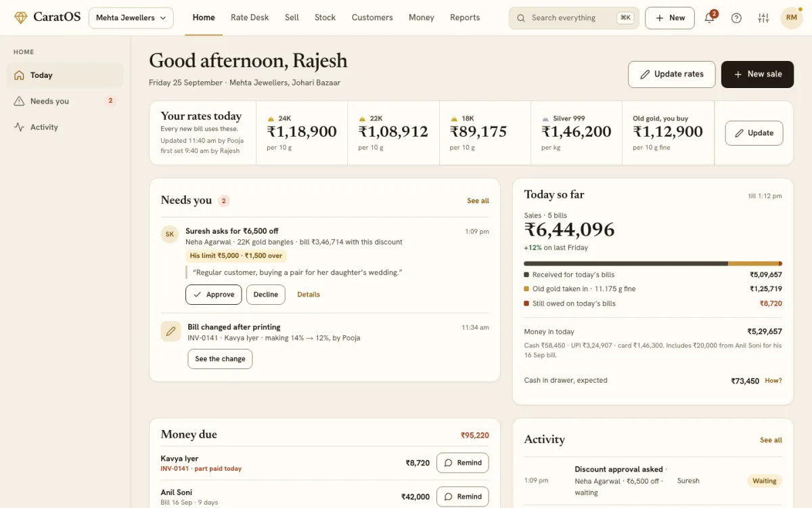Open the Stock tab

click(325, 18)
